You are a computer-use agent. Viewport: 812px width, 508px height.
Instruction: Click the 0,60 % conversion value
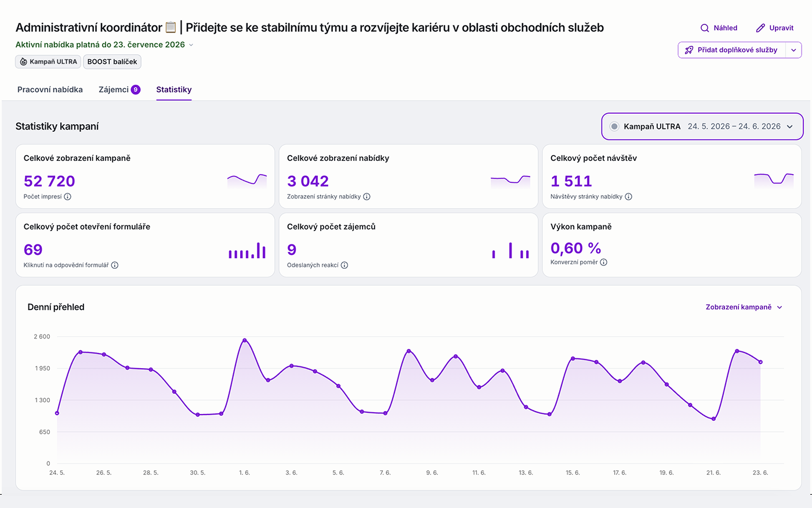click(x=576, y=248)
